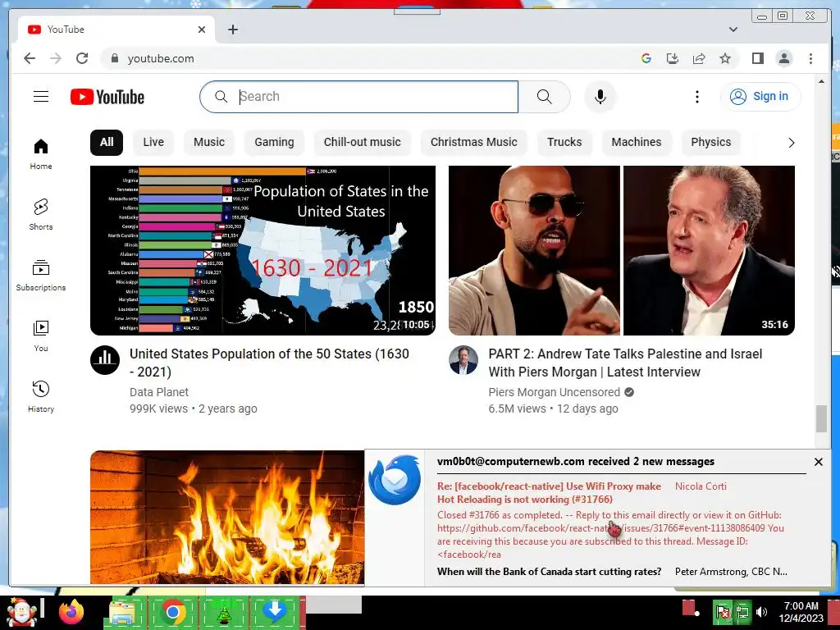This screenshot has width=840, height=630.
Task: Go to Home in the sidebar
Action: [x=41, y=154]
